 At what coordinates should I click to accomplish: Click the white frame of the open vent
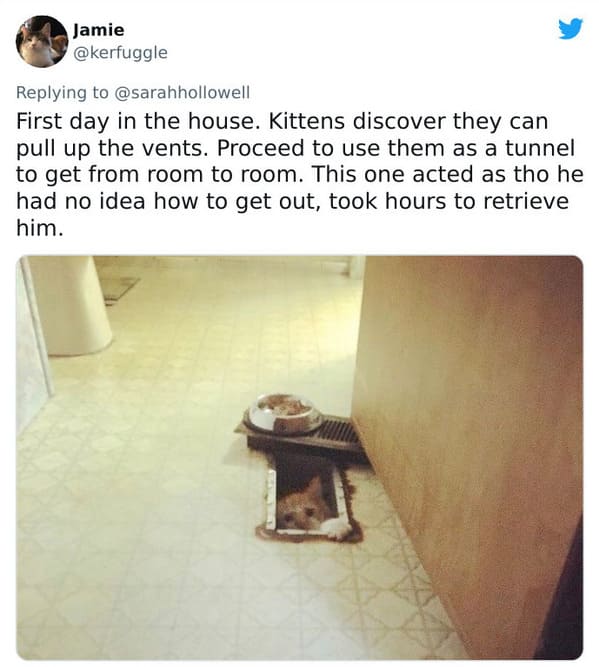coord(271,499)
